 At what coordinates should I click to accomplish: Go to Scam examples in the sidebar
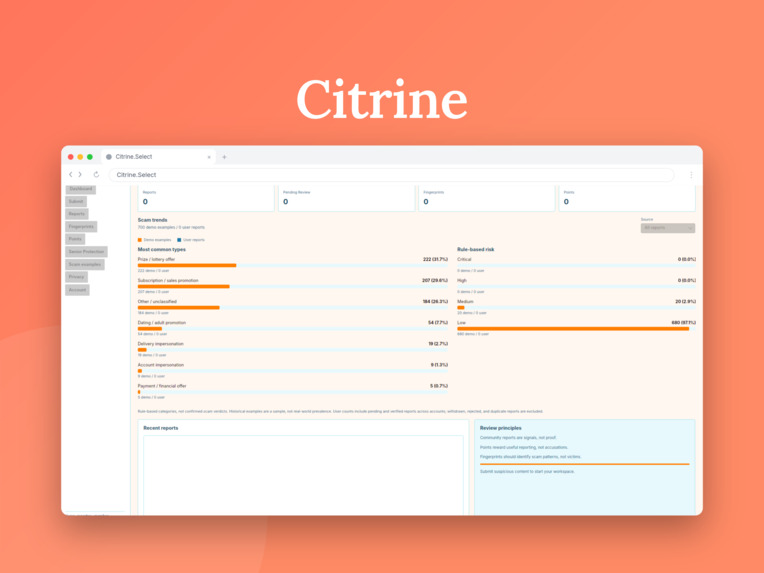pyautogui.click(x=85, y=264)
